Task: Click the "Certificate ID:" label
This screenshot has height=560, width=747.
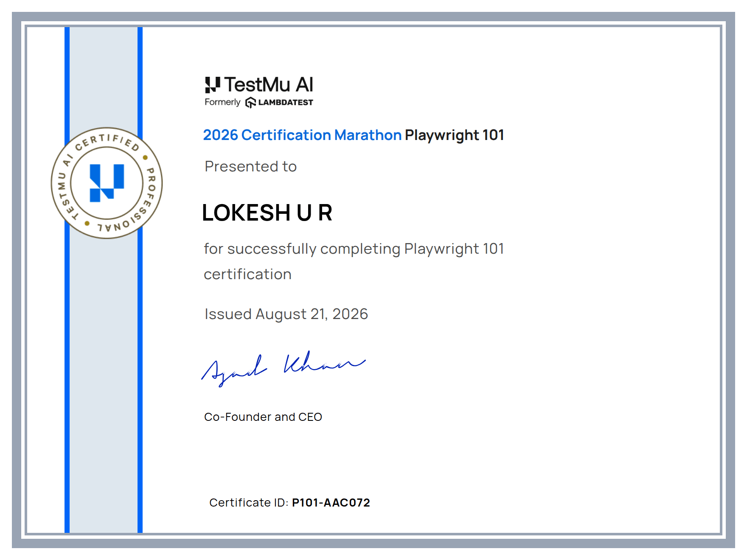Action: tap(249, 503)
